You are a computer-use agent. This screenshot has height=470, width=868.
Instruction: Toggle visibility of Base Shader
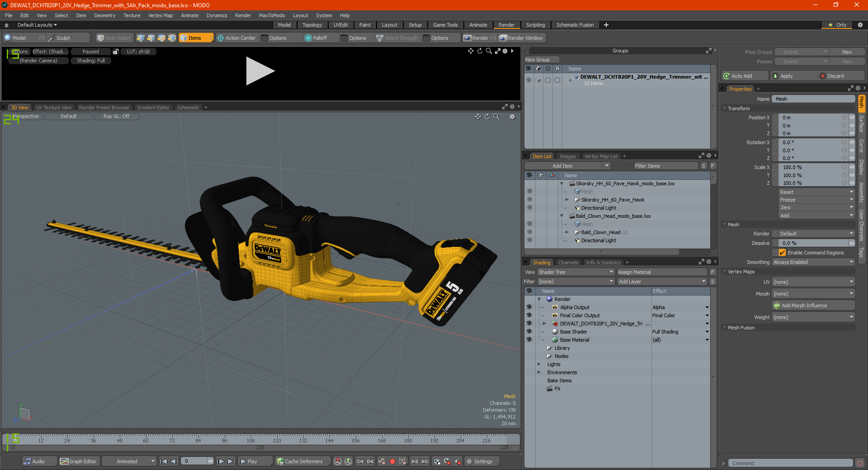coord(529,332)
